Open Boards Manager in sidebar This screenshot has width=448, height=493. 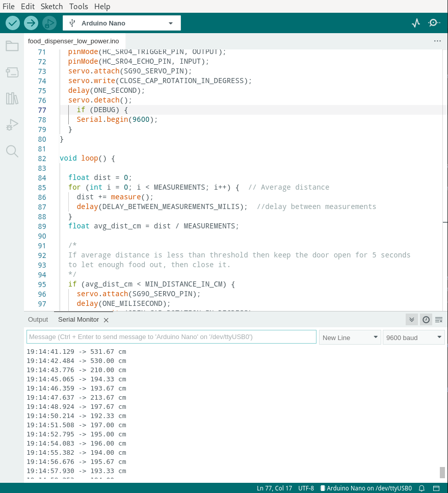tap(12, 72)
